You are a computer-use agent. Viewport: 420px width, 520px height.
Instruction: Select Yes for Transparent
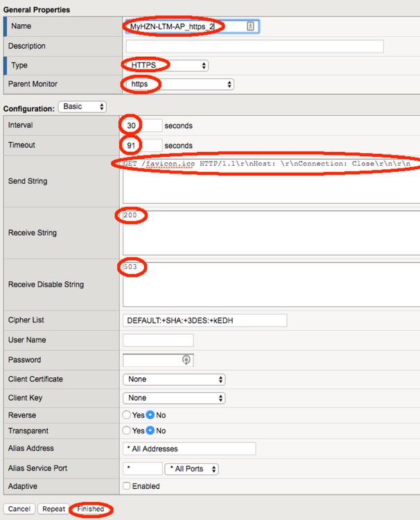127,431
